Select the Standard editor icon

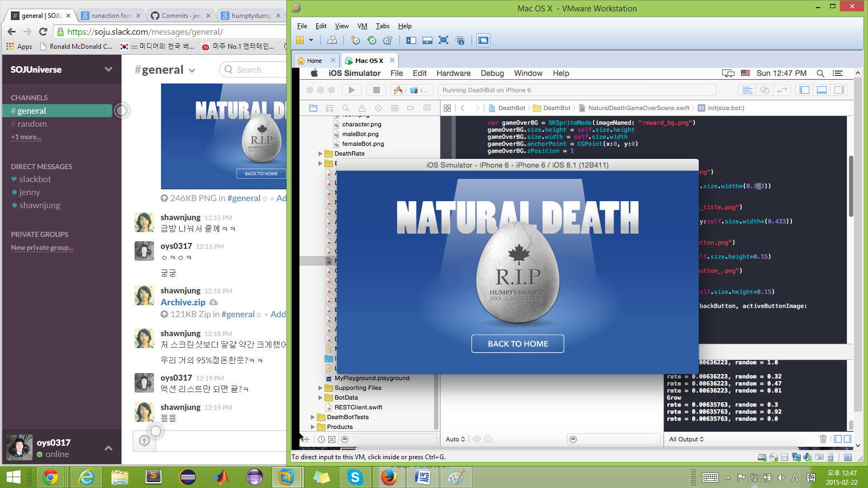[x=747, y=90]
